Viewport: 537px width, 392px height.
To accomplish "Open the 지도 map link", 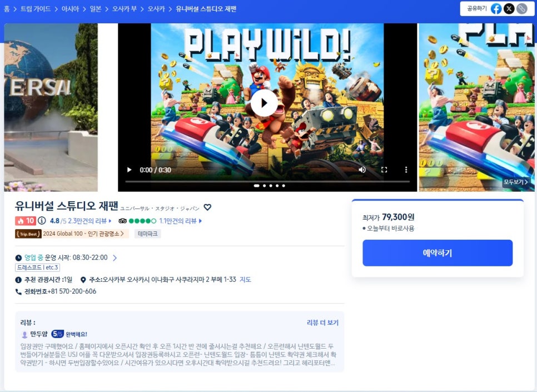I will 245,280.
